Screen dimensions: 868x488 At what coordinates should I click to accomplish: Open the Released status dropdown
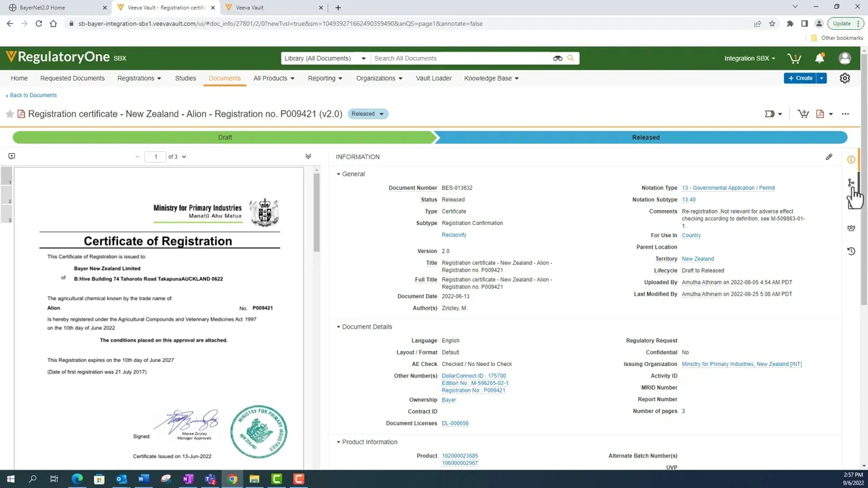tap(368, 114)
